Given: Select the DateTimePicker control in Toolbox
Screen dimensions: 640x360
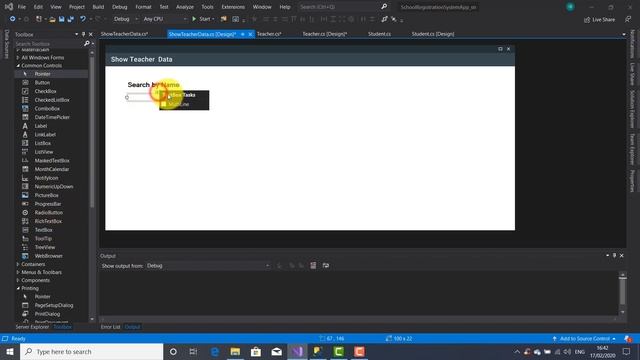Looking at the screenshot, I should click(51, 117).
